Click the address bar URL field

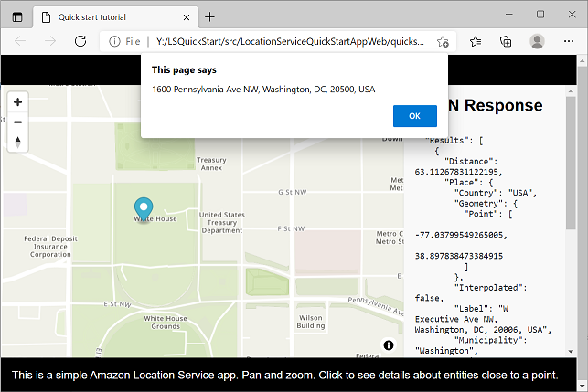coord(293,41)
